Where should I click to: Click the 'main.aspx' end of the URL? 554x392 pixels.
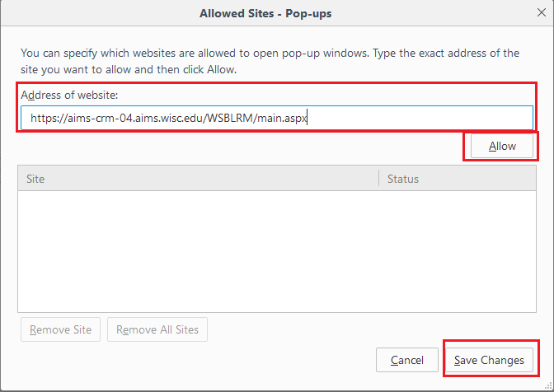[x=283, y=118]
